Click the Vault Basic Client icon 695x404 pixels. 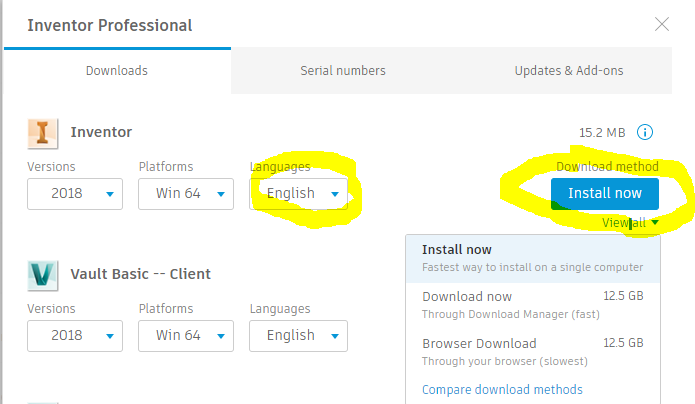(x=42, y=274)
